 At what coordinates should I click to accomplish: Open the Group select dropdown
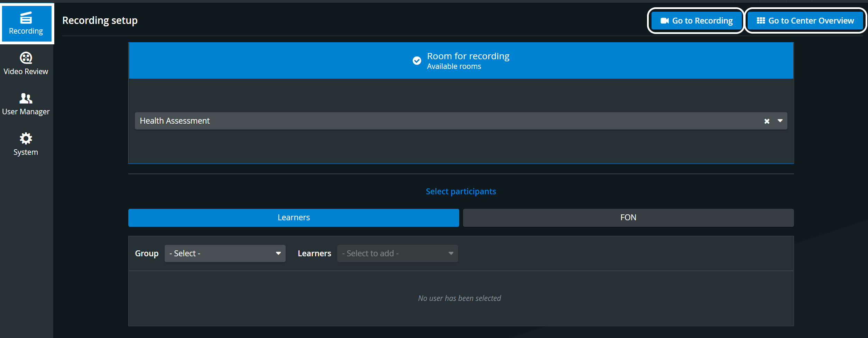225,254
